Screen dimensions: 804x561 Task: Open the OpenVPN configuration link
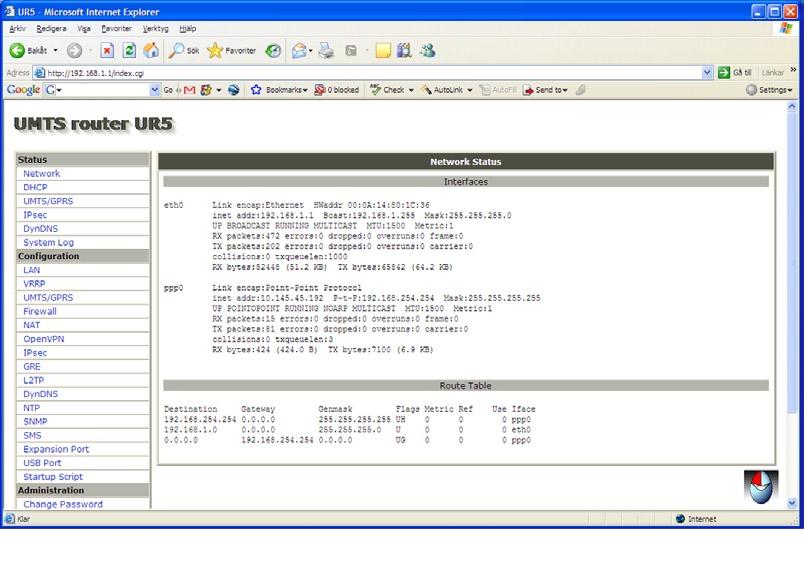point(44,338)
